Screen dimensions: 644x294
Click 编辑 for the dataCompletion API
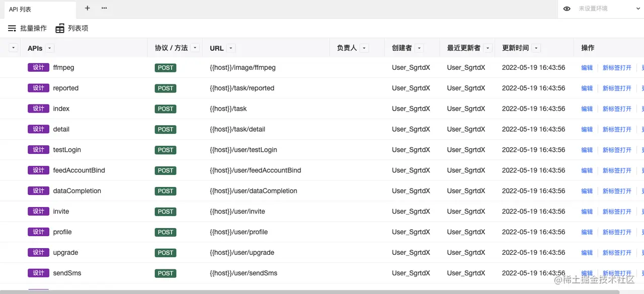tap(587, 191)
